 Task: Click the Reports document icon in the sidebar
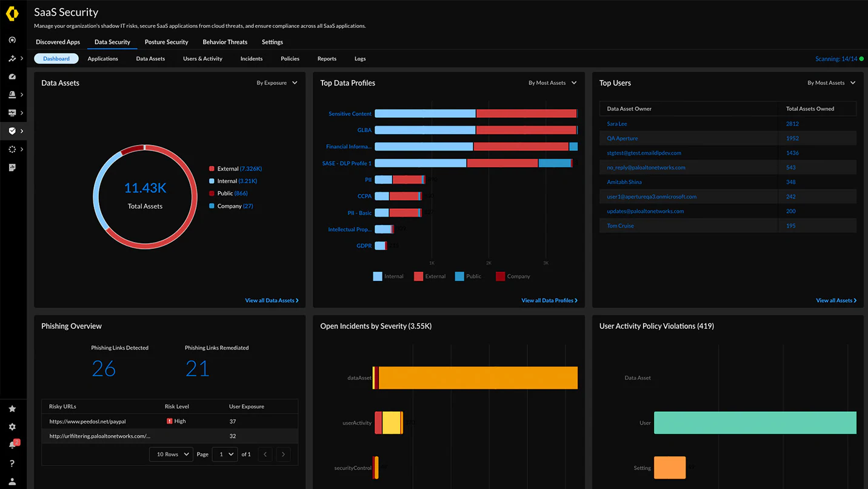[12, 167]
